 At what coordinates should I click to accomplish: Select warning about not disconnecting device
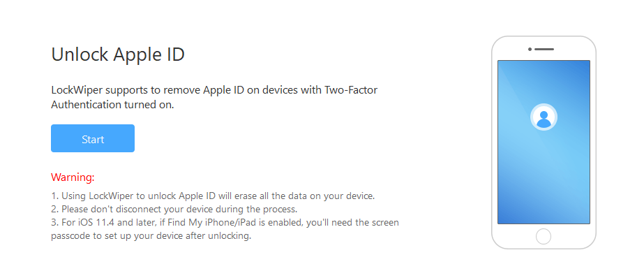(x=174, y=209)
